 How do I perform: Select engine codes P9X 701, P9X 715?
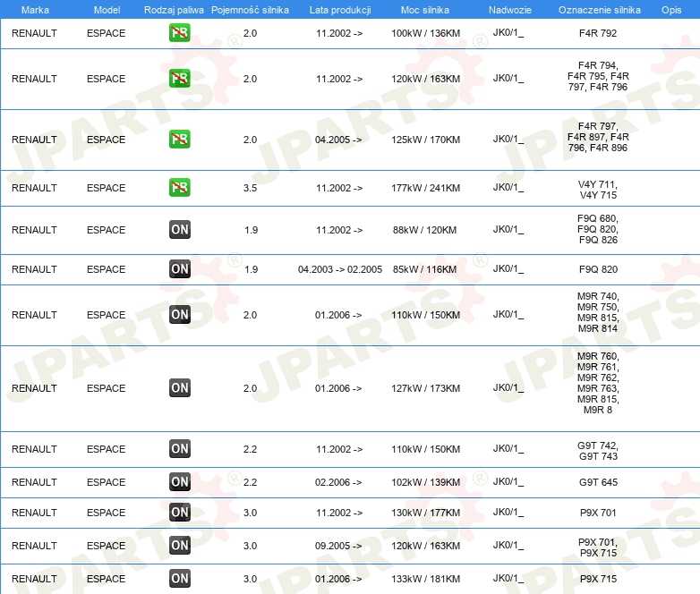click(x=598, y=547)
